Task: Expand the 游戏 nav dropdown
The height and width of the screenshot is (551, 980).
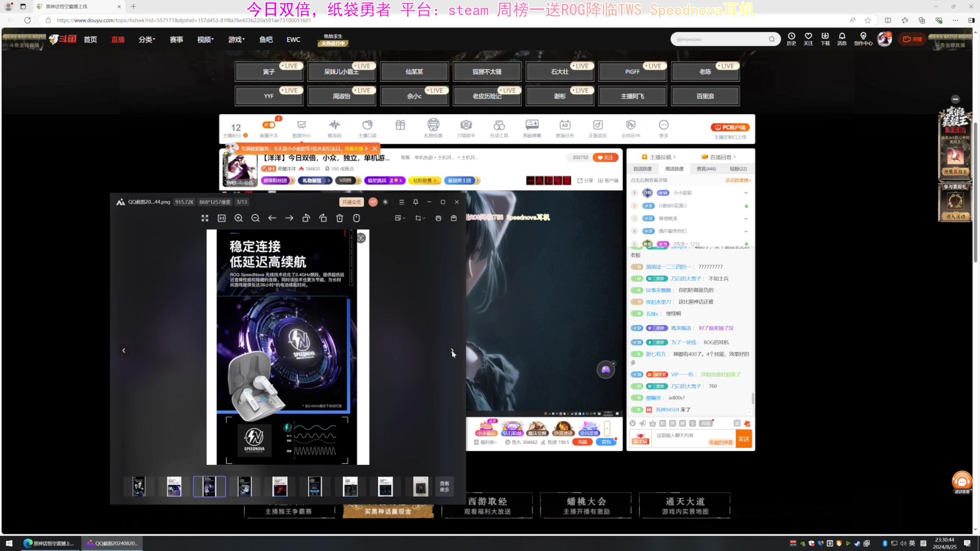Action: coord(236,39)
